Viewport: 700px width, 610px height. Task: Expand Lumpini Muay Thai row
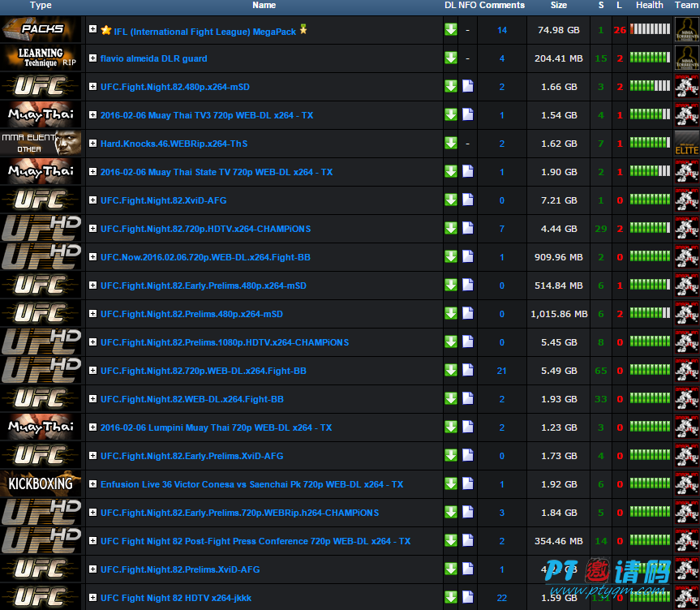(92, 427)
